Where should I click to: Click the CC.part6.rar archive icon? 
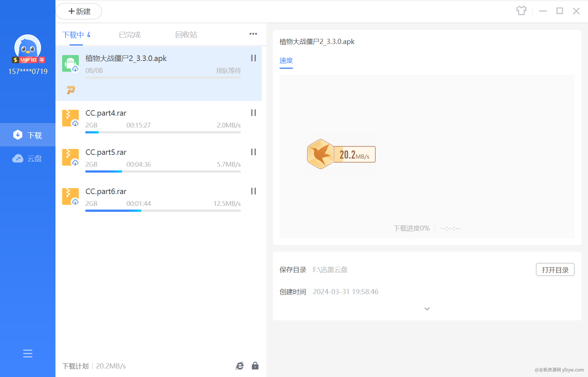coord(70,197)
